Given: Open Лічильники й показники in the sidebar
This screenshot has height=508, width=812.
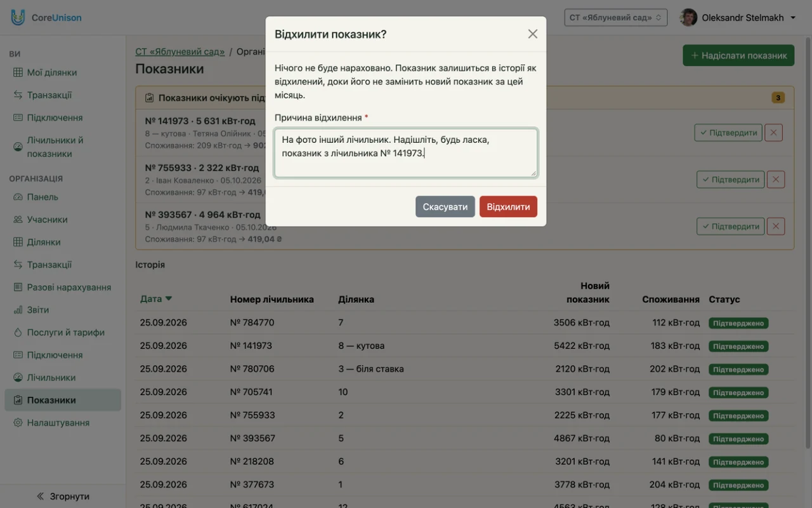Looking at the screenshot, I should coord(63,147).
